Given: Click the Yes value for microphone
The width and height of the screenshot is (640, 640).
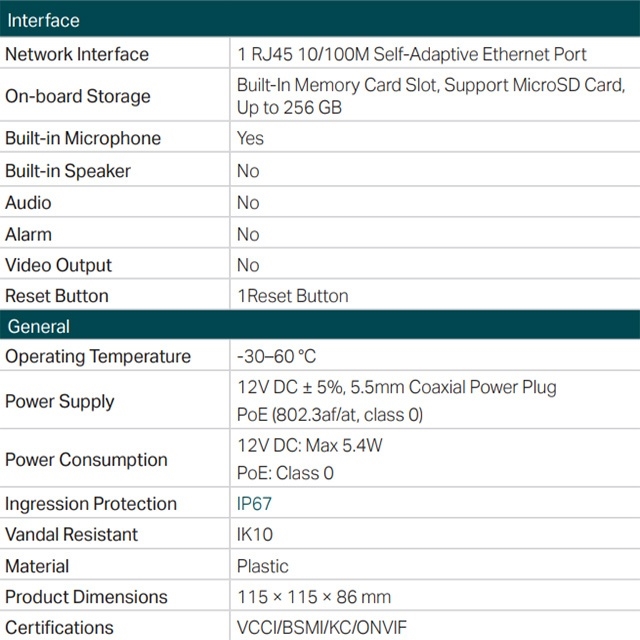Looking at the screenshot, I should (x=250, y=138).
